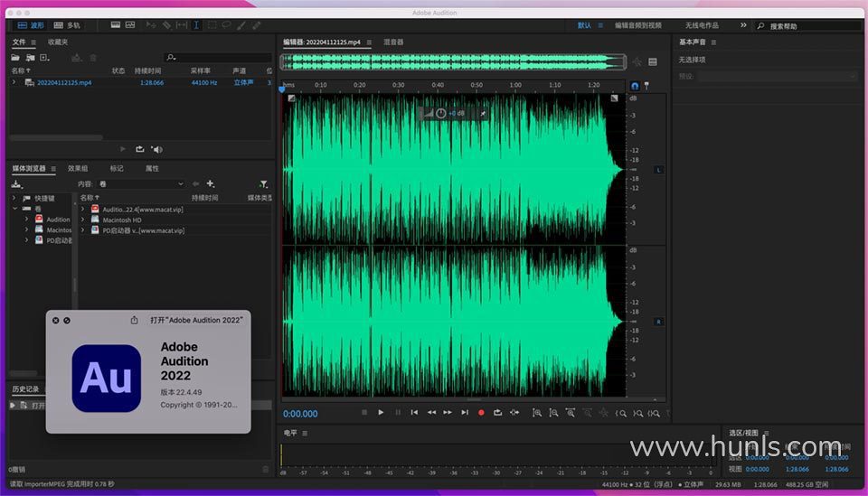
Task: Select file 202204112125.mp4 in Files panel
Action: 64,82
